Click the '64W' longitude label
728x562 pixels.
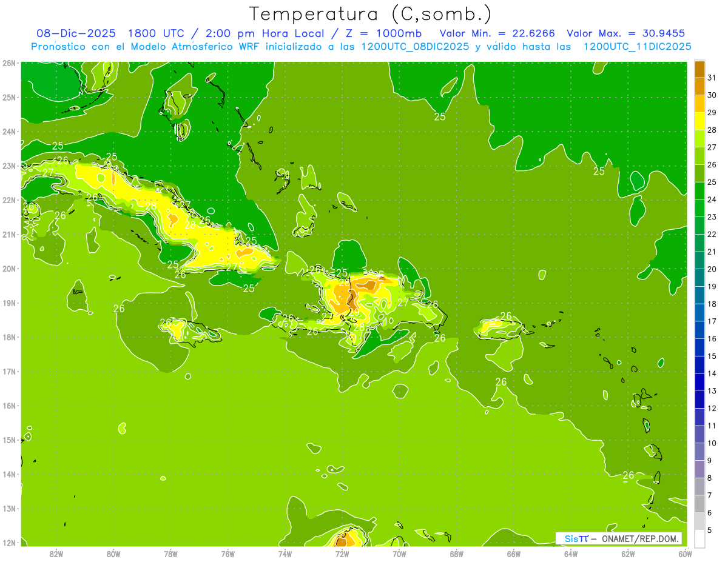click(571, 554)
